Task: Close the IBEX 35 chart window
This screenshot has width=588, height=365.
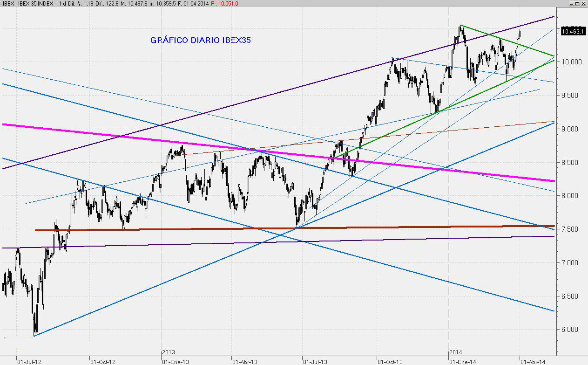Action: tap(583, 3)
